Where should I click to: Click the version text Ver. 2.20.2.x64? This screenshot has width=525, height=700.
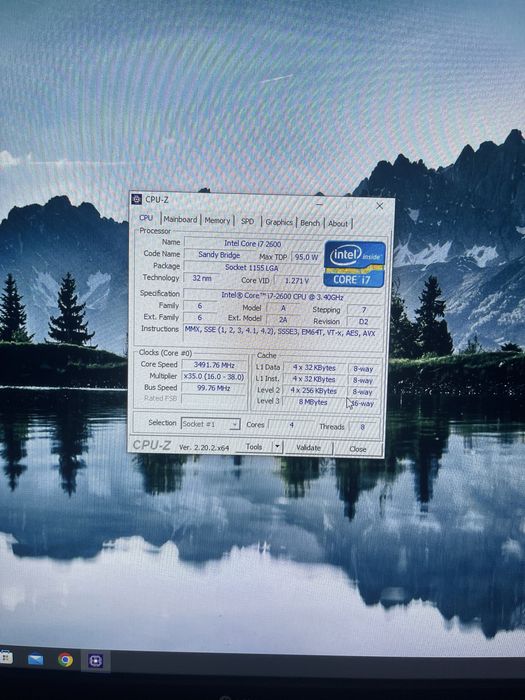(204, 447)
